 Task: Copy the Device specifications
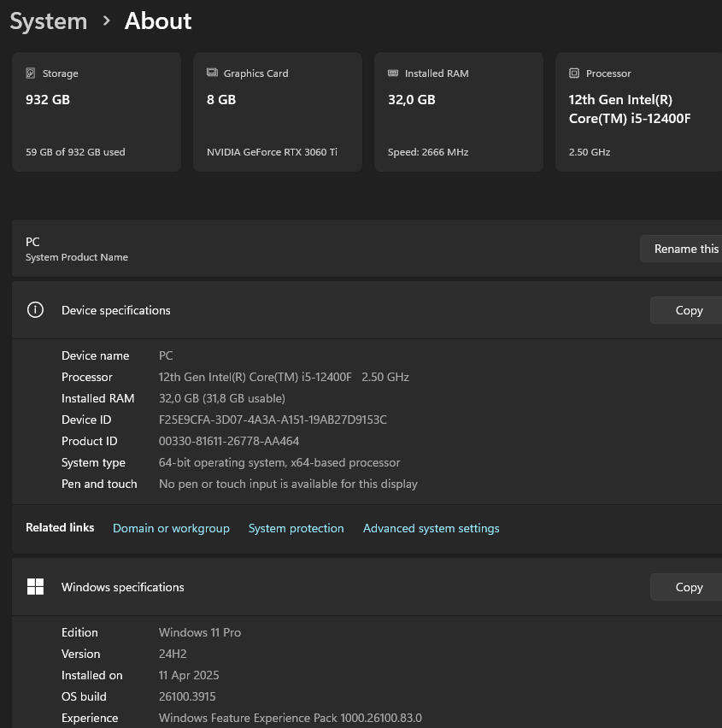689,310
